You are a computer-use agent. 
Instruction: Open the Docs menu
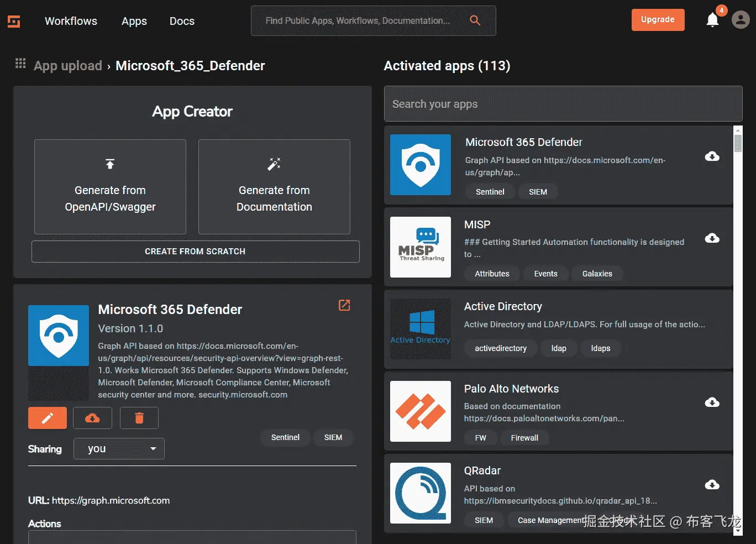tap(181, 21)
